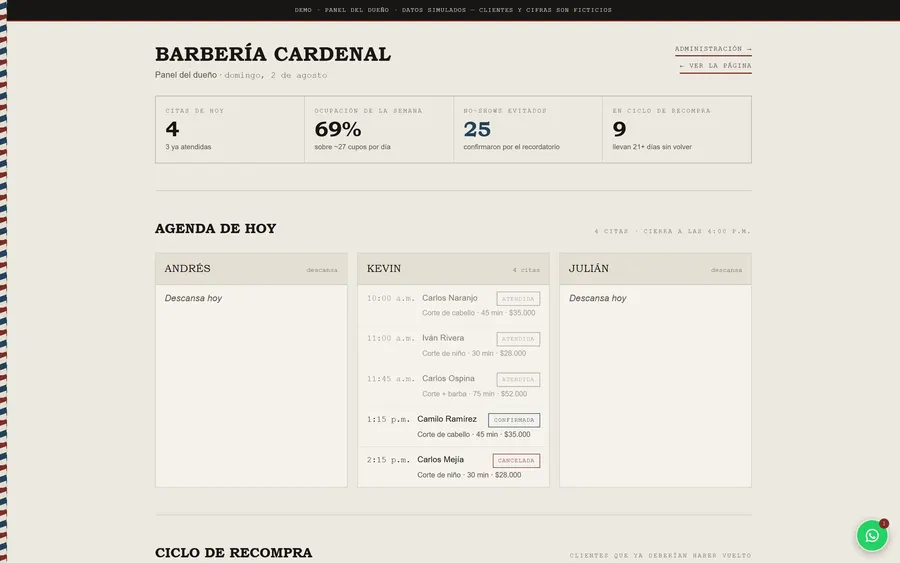Click the Atendida badge for Iván Rivera
Image resolution: width=900 pixels, height=563 pixels.
pyautogui.click(x=518, y=339)
